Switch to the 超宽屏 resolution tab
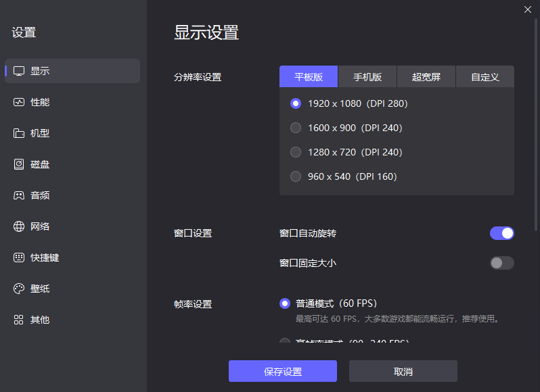Image resolution: width=540 pixels, height=392 pixels. click(x=426, y=76)
